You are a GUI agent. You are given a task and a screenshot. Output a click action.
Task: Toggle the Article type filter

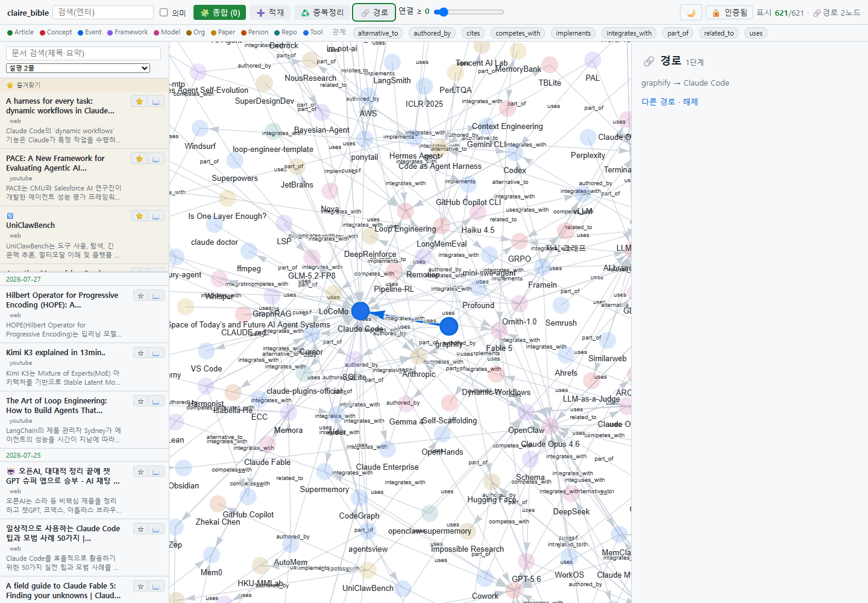click(x=20, y=33)
